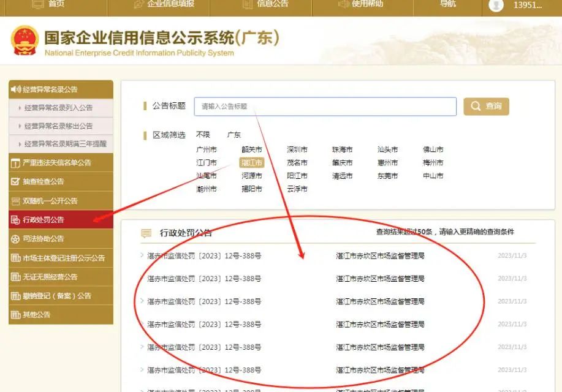Open 使用帮助 in top navigation
This screenshot has height=392, width=562.
tap(367, 4)
